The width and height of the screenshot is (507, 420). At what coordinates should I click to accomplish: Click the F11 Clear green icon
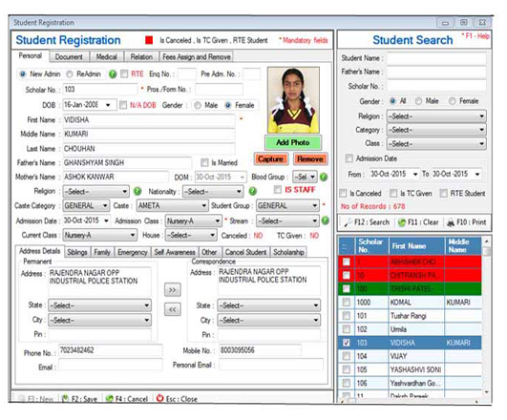(402, 222)
